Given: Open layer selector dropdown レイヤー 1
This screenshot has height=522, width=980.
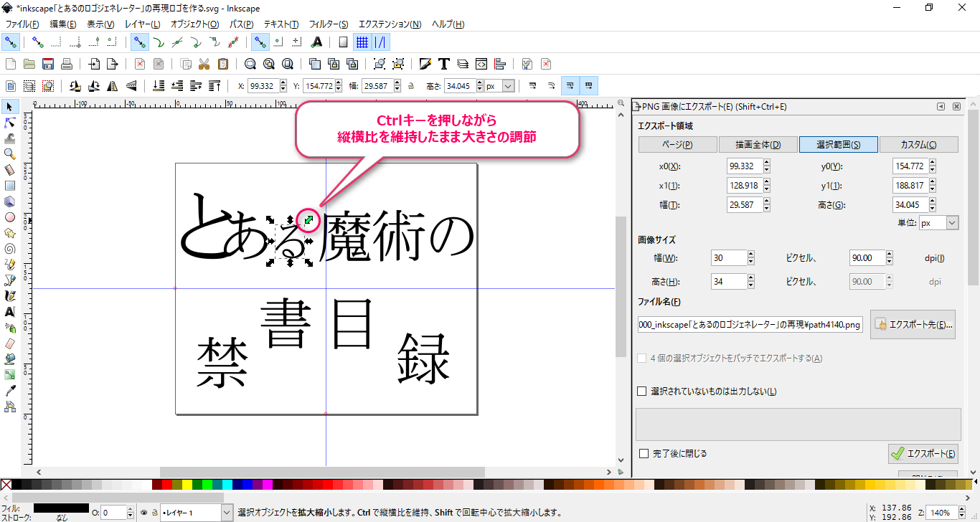Looking at the screenshot, I should [227, 513].
